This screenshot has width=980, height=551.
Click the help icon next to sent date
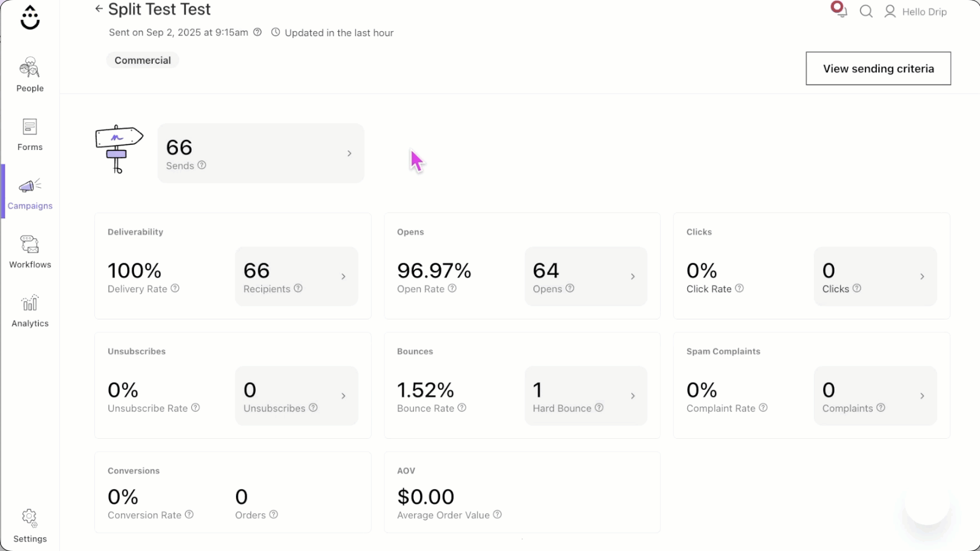tap(257, 32)
